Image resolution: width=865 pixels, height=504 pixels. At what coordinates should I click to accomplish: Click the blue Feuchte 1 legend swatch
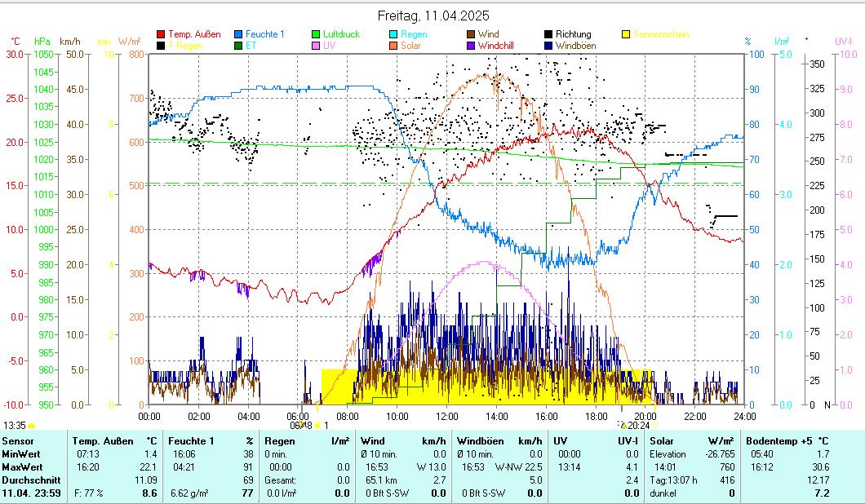pyautogui.click(x=238, y=35)
